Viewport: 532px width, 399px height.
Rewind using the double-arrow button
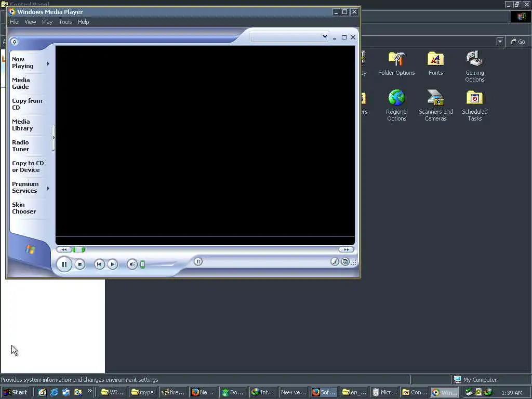pyautogui.click(x=64, y=250)
